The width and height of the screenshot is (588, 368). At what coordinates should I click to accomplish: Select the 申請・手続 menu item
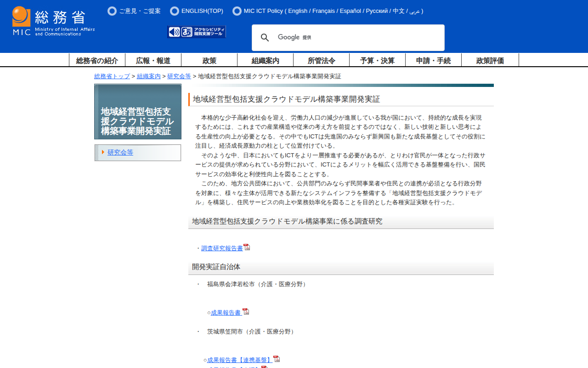[433, 60]
